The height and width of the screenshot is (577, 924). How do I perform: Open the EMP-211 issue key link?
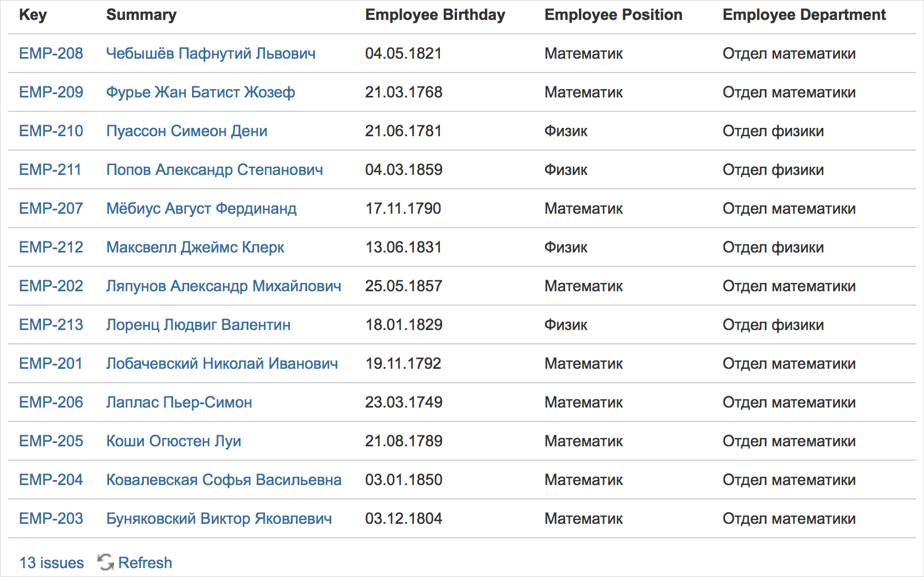[x=51, y=169]
